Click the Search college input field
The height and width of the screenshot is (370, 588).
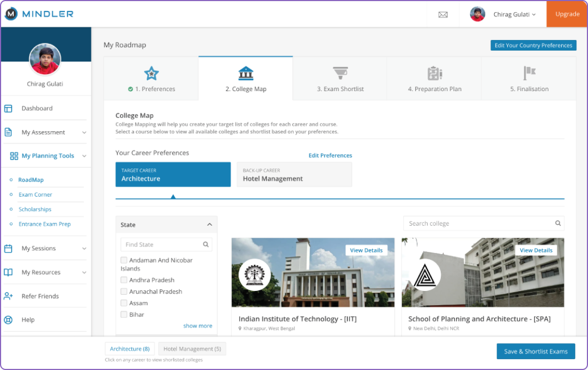click(484, 223)
